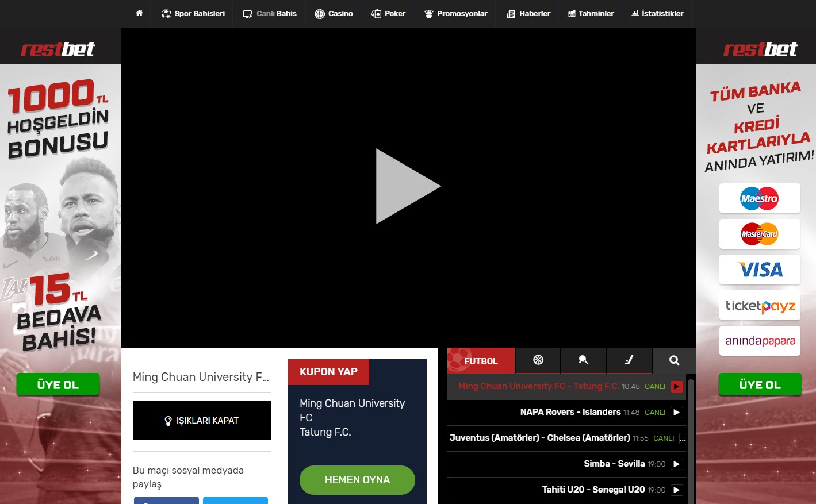
Task: Play the NAPA Rovers - Islanders stream icon
Action: pos(676,413)
